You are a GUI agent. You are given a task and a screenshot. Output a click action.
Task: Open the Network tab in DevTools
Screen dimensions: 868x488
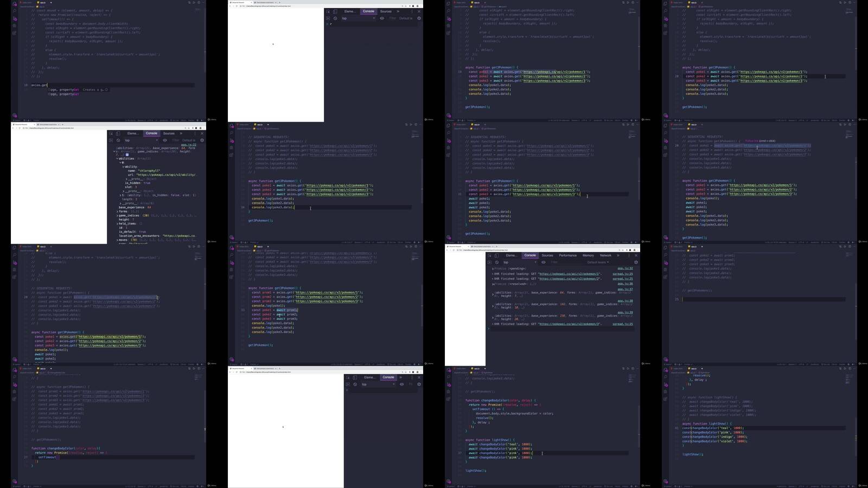point(605,255)
